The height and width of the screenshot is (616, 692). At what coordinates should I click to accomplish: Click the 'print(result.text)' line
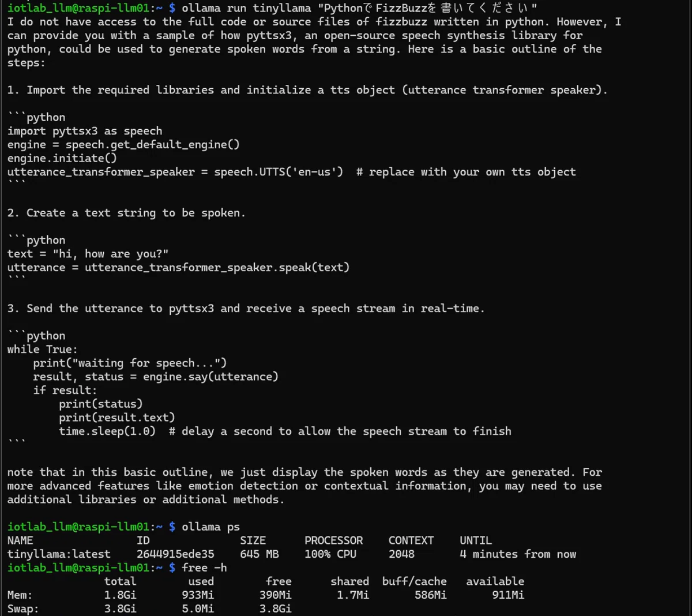tap(116, 418)
